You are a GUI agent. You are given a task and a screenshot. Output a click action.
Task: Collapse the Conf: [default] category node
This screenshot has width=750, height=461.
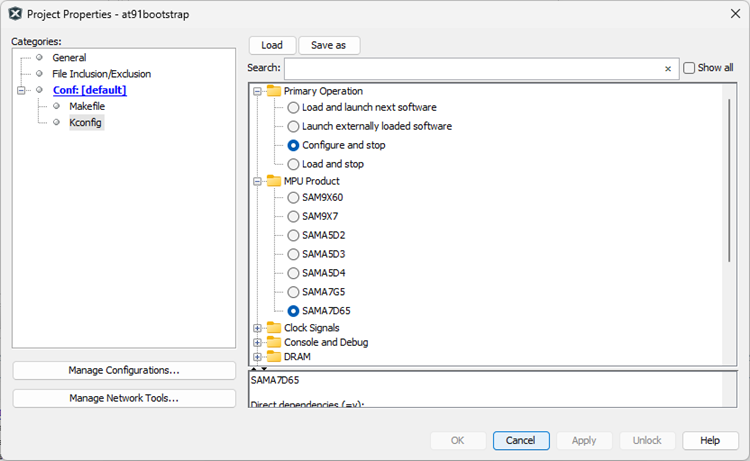(21, 90)
